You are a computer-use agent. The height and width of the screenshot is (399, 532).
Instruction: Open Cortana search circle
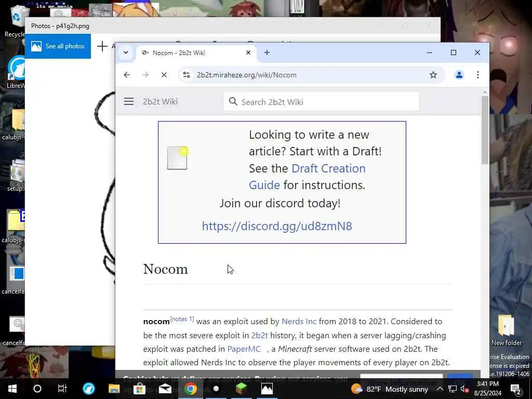(x=37, y=389)
